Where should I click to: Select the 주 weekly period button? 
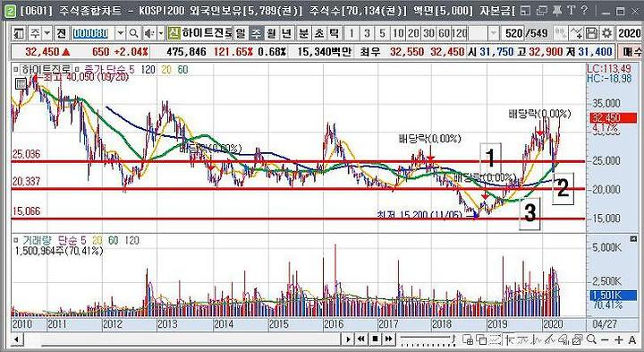[257, 33]
